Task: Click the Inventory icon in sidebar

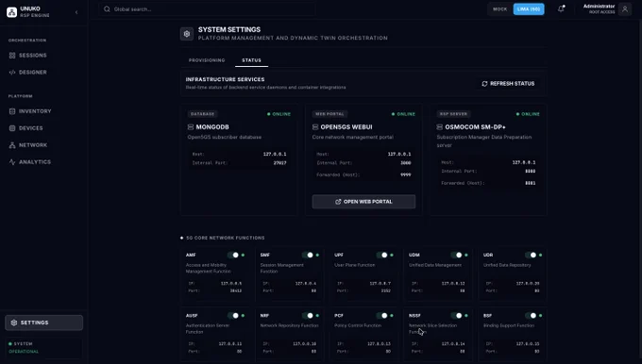Action: (12, 111)
